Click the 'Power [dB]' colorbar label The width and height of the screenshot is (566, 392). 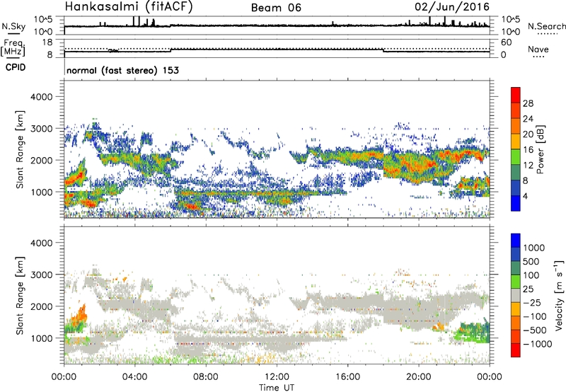click(540, 149)
